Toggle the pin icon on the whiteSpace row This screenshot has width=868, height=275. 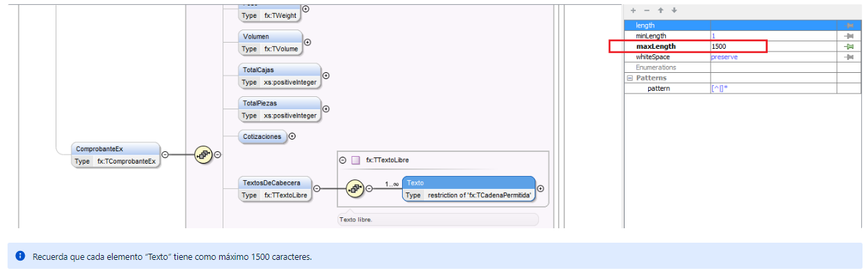click(x=849, y=57)
